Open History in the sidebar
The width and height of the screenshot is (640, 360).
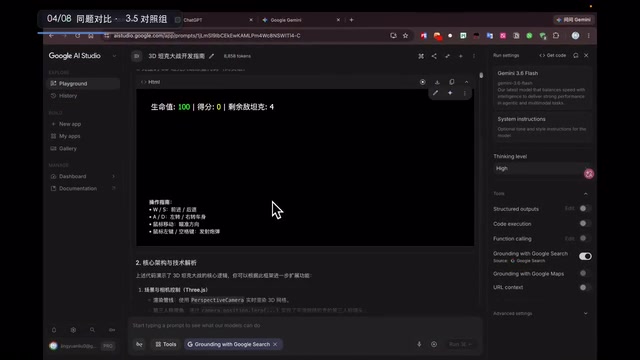68,96
